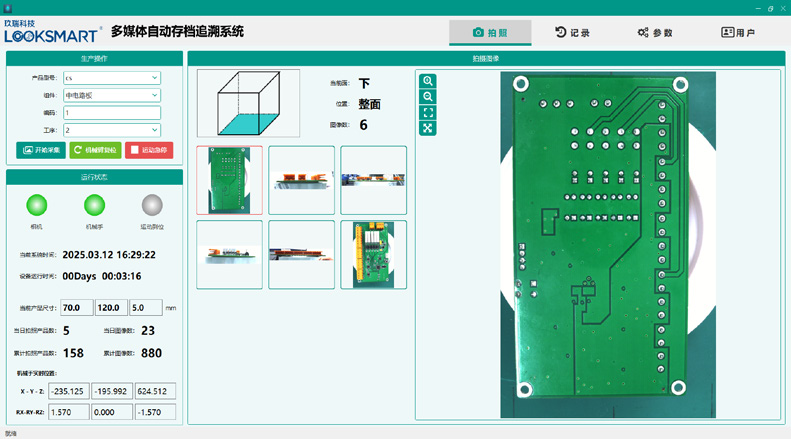Viewport: 791px width, 439px height.
Task: Open the 工序 dropdown showing 2
Action: coord(111,130)
